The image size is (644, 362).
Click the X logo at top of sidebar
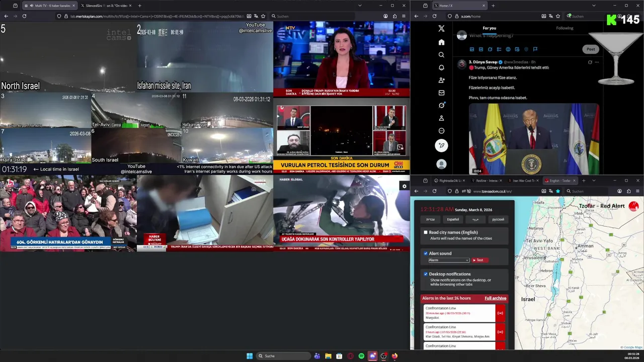(441, 29)
